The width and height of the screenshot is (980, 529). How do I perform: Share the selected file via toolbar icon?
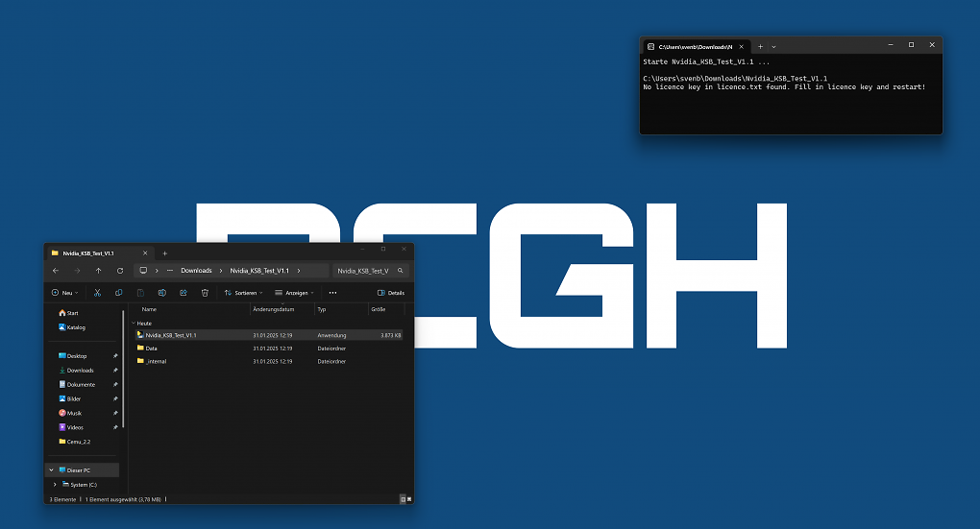click(184, 292)
